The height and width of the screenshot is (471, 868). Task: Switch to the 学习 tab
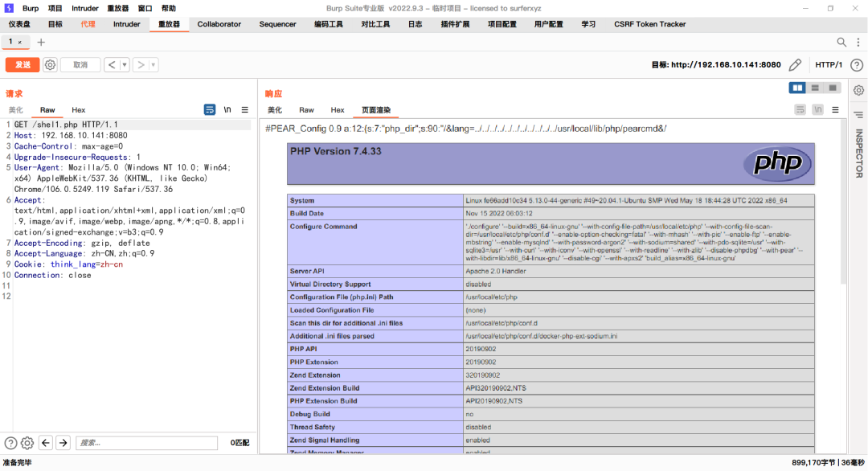tap(588, 24)
